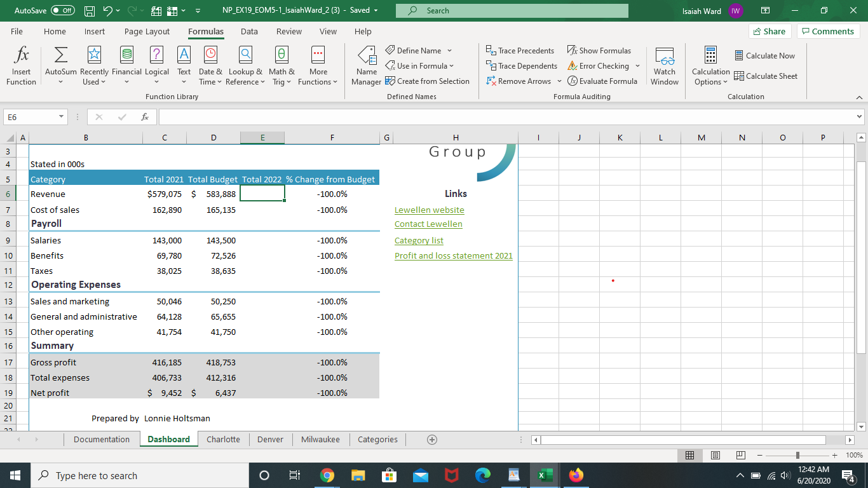Collapse the ribbon
The height and width of the screenshot is (488, 868).
tap(859, 97)
